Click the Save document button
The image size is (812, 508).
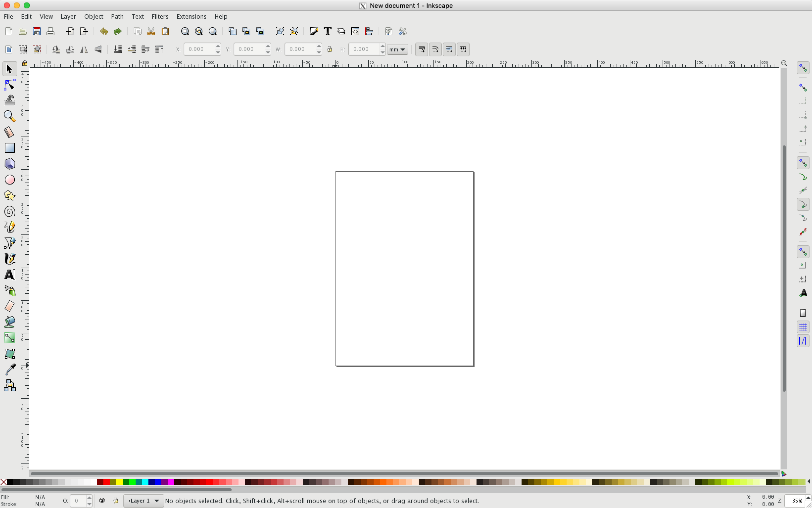(x=37, y=31)
